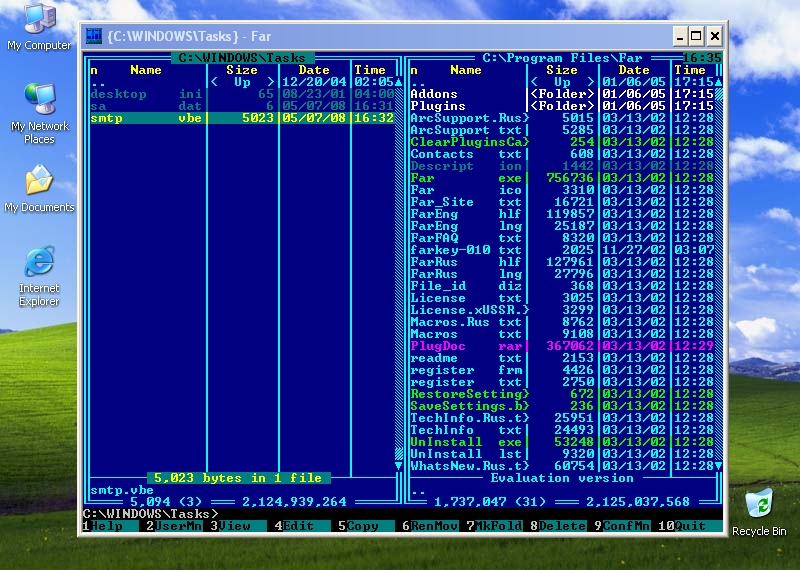Screen dimensions: 800x570
Task: Click Far window title bar icon
Action: click(x=94, y=36)
